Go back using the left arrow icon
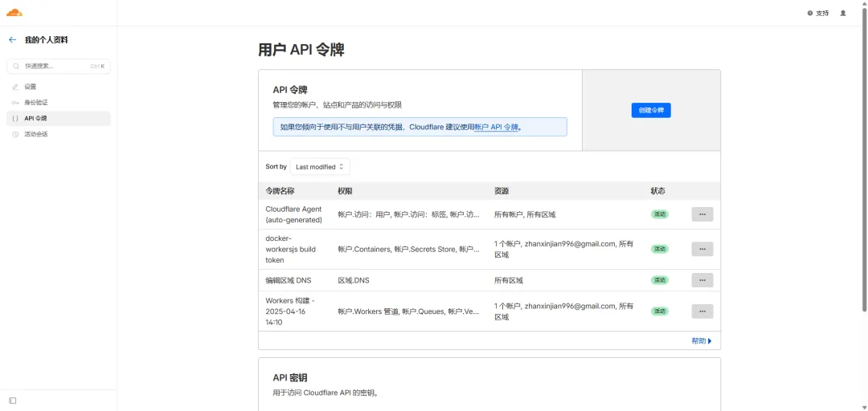 click(12, 40)
